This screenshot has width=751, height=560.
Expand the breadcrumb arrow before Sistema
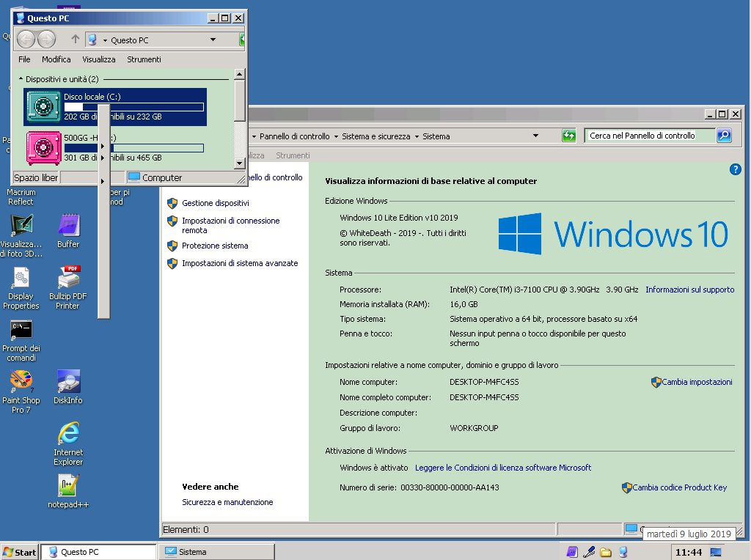[417, 136]
